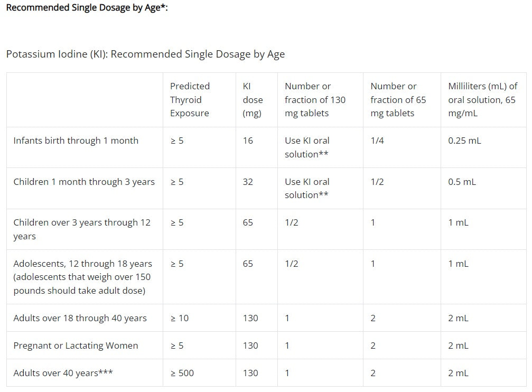Click the 'KI dose (mg)' column header

[x=252, y=99]
